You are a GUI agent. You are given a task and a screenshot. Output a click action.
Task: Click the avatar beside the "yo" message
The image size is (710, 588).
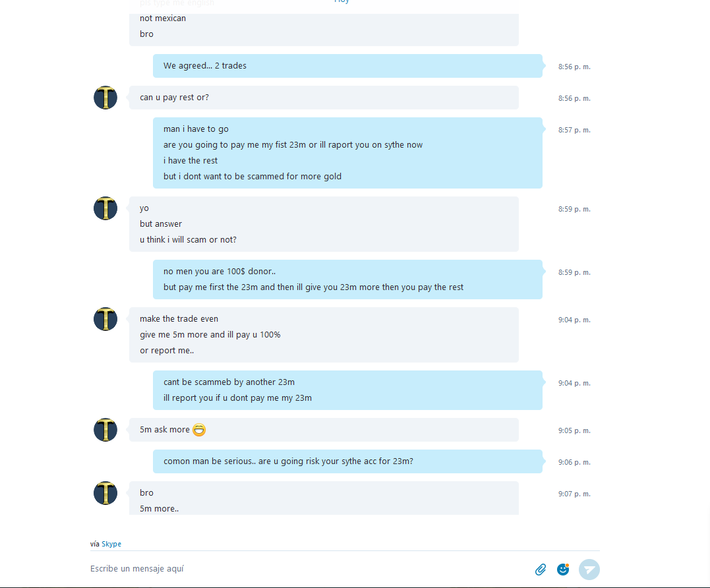click(x=105, y=208)
